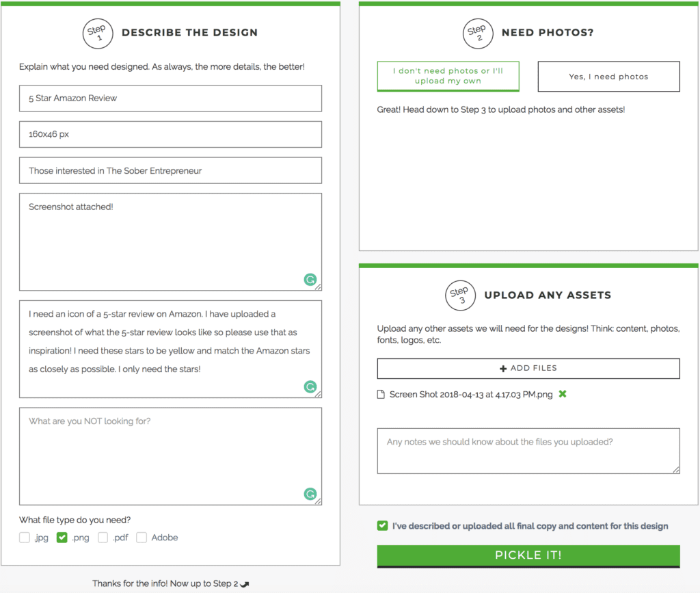Image resolution: width=700 pixels, height=593 pixels.
Task: Click the notes about uploaded files textarea
Action: 528,451
